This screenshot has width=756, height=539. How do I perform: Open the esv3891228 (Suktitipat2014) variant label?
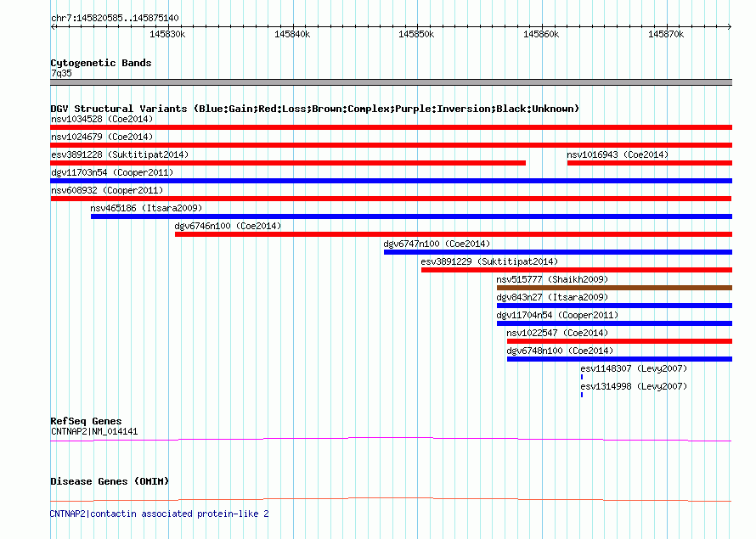click(120, 154)
